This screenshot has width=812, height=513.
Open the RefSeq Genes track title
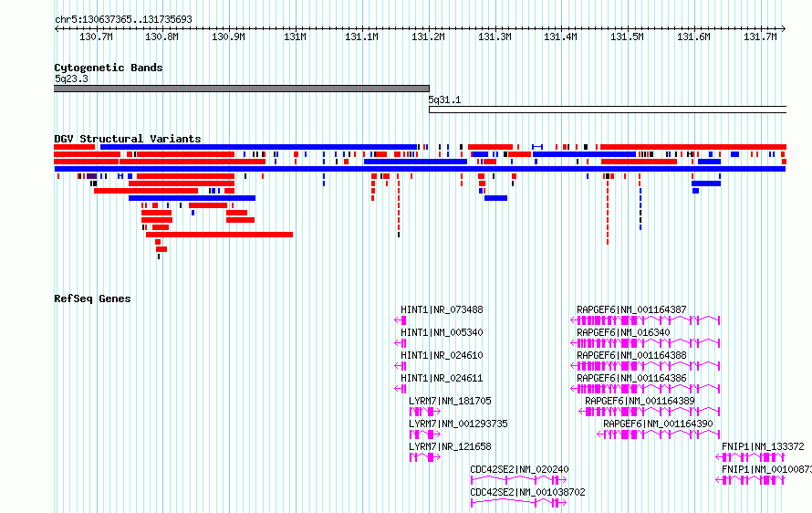[92, 299]
